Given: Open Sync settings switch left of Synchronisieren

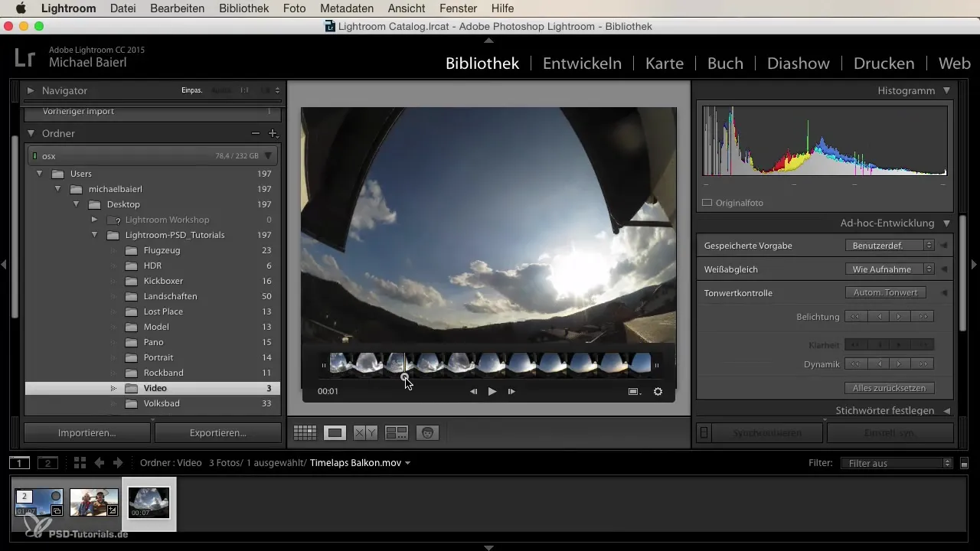Looking at the screenshot, I should (x=704, y=433).
